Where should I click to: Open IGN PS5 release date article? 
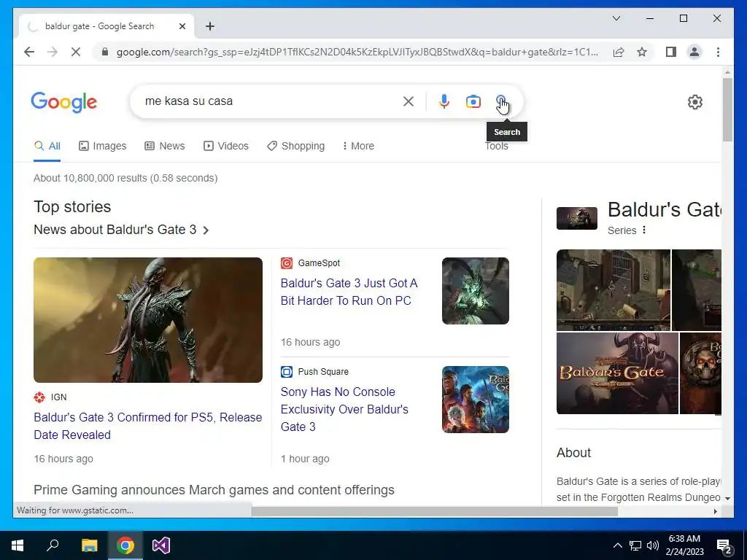[x=147, y=426]
